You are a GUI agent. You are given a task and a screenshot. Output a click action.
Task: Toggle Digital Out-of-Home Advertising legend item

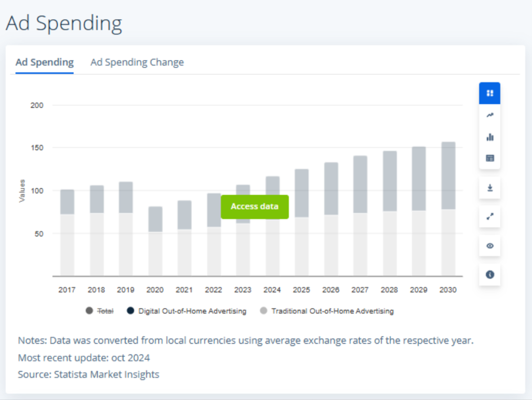(x=192, y=311)
